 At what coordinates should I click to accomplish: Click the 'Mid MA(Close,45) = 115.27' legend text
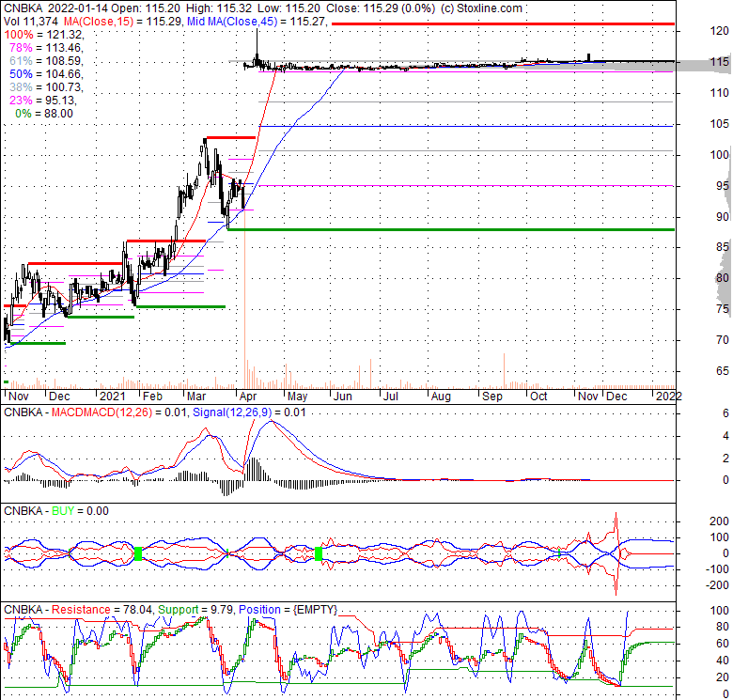(x=257, y=21)
